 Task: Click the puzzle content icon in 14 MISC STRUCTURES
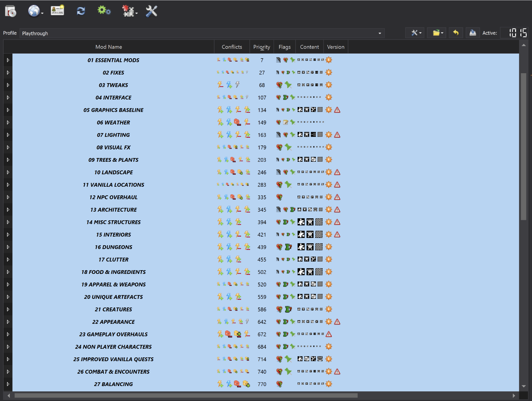[301, 222]
